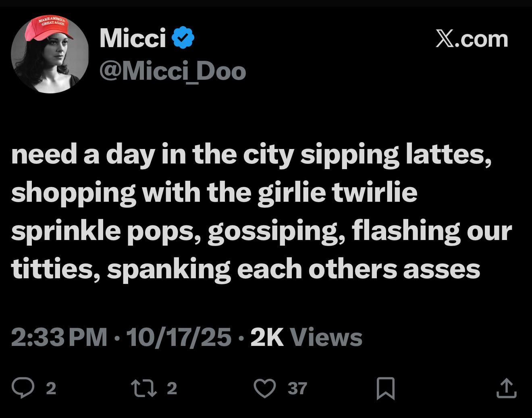Click the word "shopping" in the tweet
The image size is (532, 418).
click(x=73, y=193)
